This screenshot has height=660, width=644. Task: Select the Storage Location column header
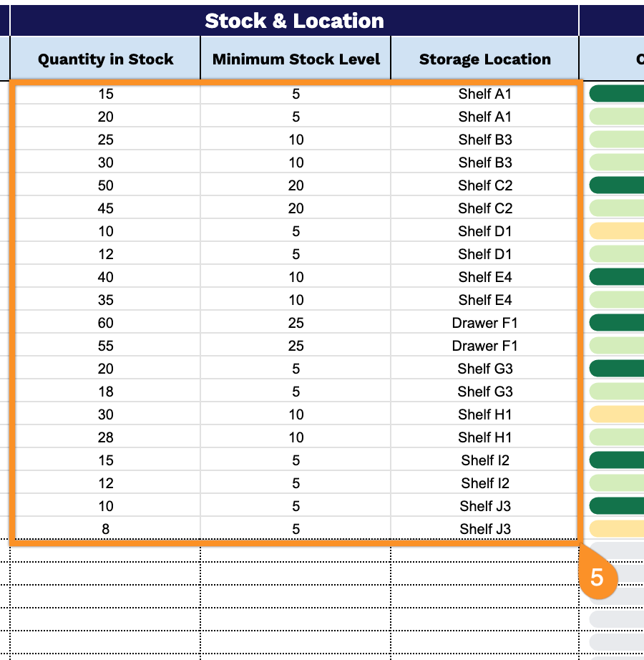pyautogui.click(x=485, y=59)
